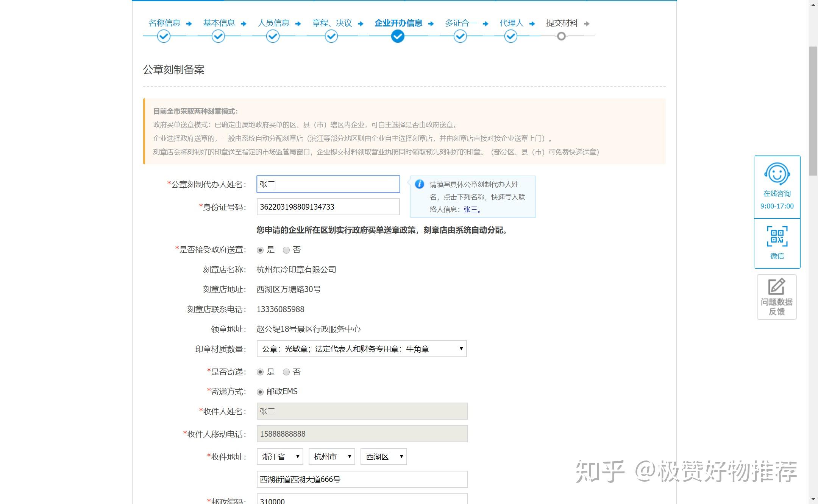The image size is (818, 504).
Task: Click the checkmark icon under 多证合一
Action: point(460,36)
